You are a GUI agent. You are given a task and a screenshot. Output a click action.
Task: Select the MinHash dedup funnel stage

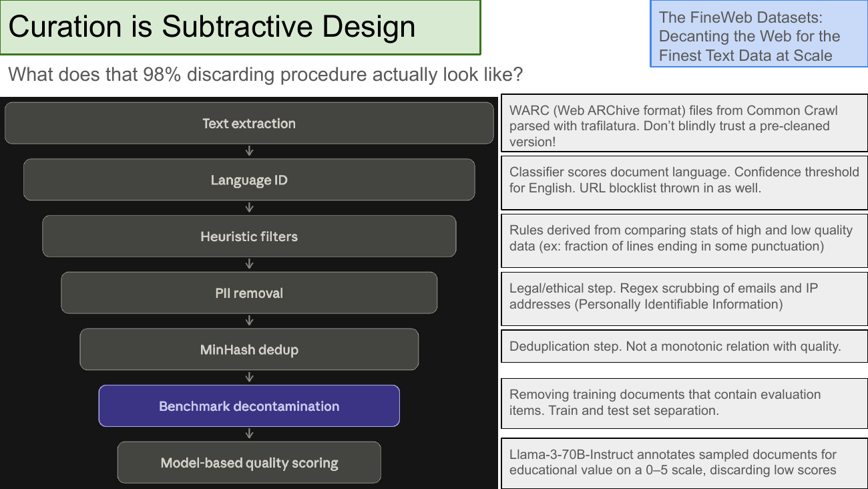coord(249,349)
